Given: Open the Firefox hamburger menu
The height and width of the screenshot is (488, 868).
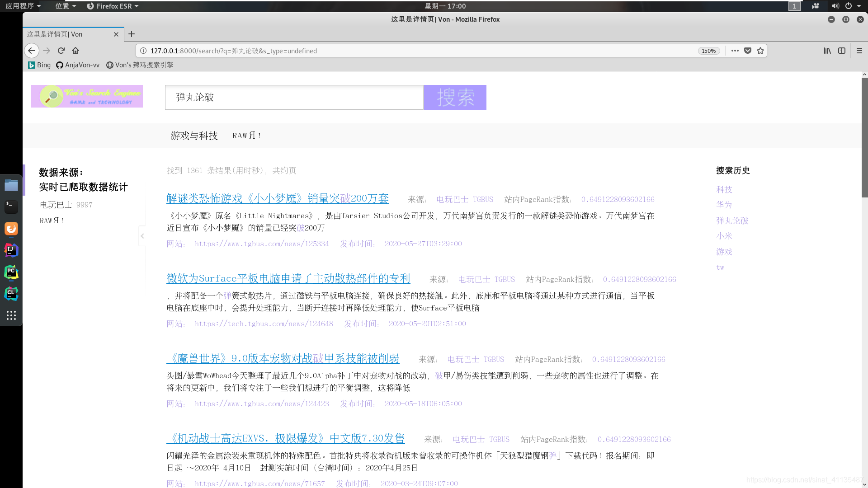Looking at the screenshot, I should pos(859,51).
